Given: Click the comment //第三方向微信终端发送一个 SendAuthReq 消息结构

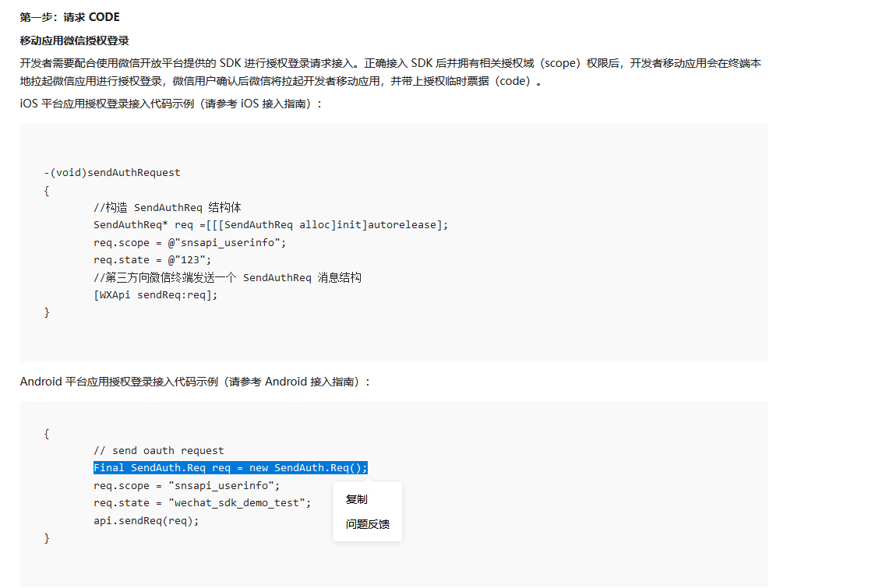Looking at the screenshot, I should (228, 278).
